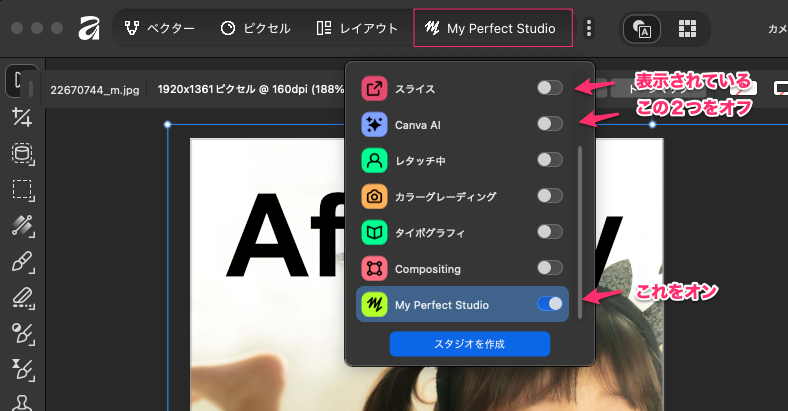Select the rectangular marquee selection tool
This screenshot has width=788, height=411.
(20, 189)
